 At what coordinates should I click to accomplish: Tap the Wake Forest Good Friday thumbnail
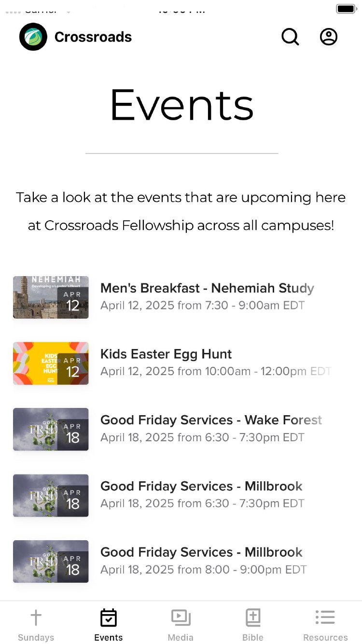tap(51, 429)
